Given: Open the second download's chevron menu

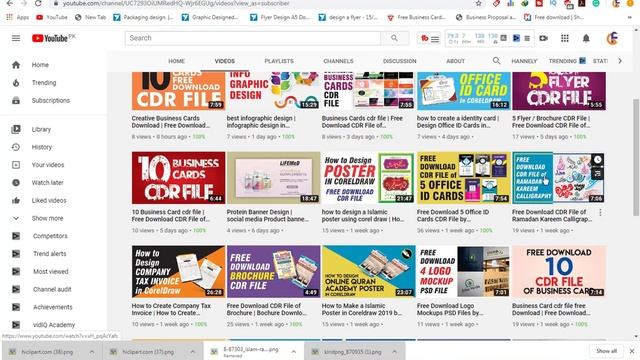Looking at the screenshot, I should [192, 351].
